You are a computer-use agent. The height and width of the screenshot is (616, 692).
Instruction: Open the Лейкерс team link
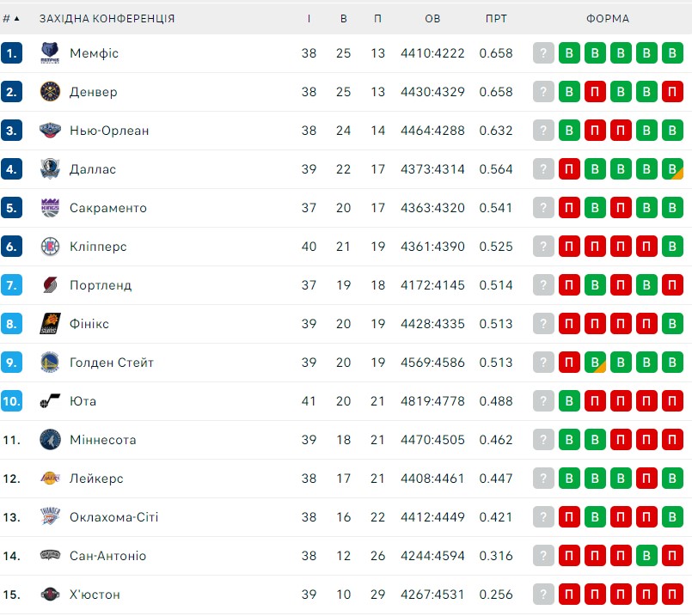pyautogui.click(x=96, y=479)
